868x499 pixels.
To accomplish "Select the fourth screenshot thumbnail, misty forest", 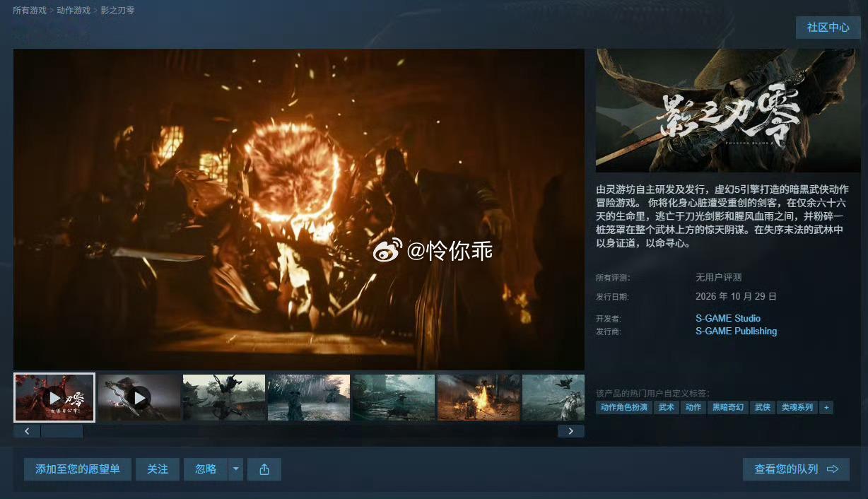I will pyautogui.click(x=309, y=398).
